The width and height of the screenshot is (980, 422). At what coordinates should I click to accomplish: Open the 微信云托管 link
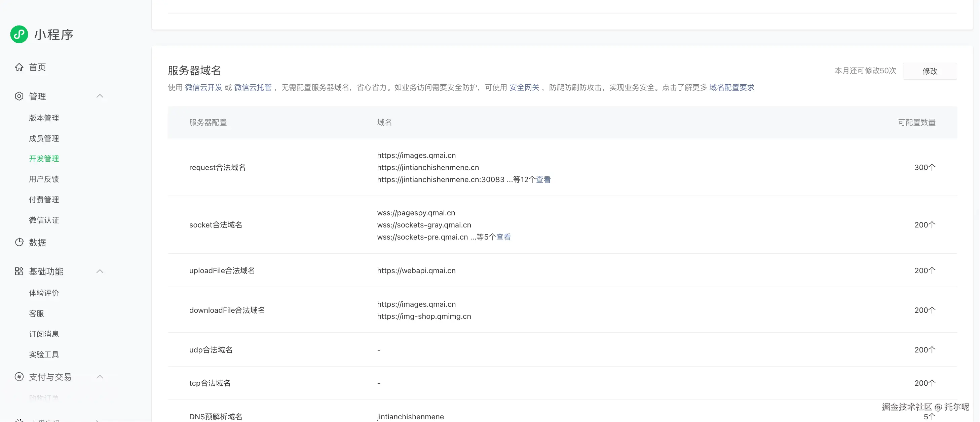pyautogui.click(x=253, y=87)
